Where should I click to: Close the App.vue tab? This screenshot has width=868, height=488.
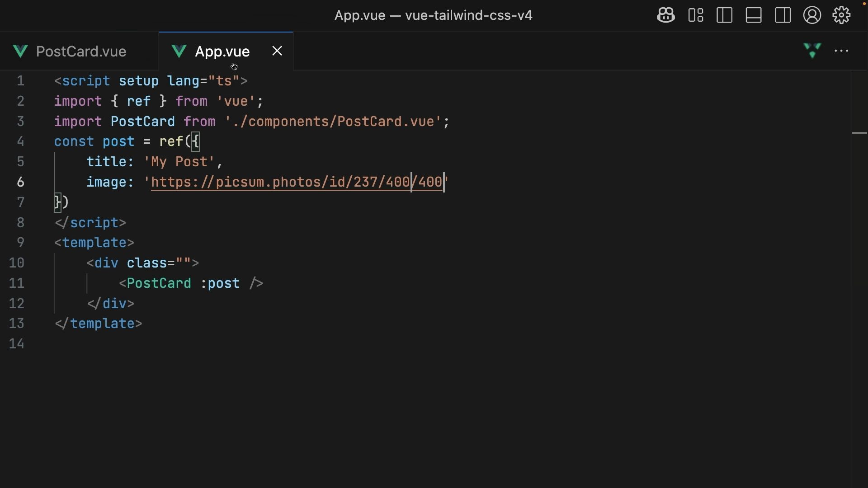click(x=277, y=51)
